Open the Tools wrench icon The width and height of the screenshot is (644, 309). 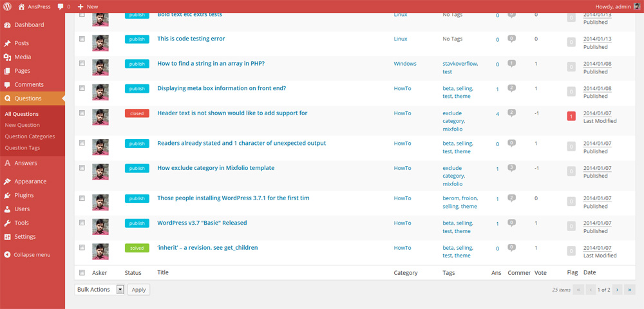point(7,223)
